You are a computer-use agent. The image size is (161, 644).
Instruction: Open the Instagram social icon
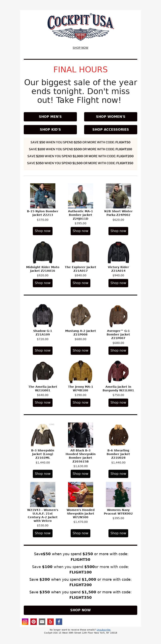(25, 621)
